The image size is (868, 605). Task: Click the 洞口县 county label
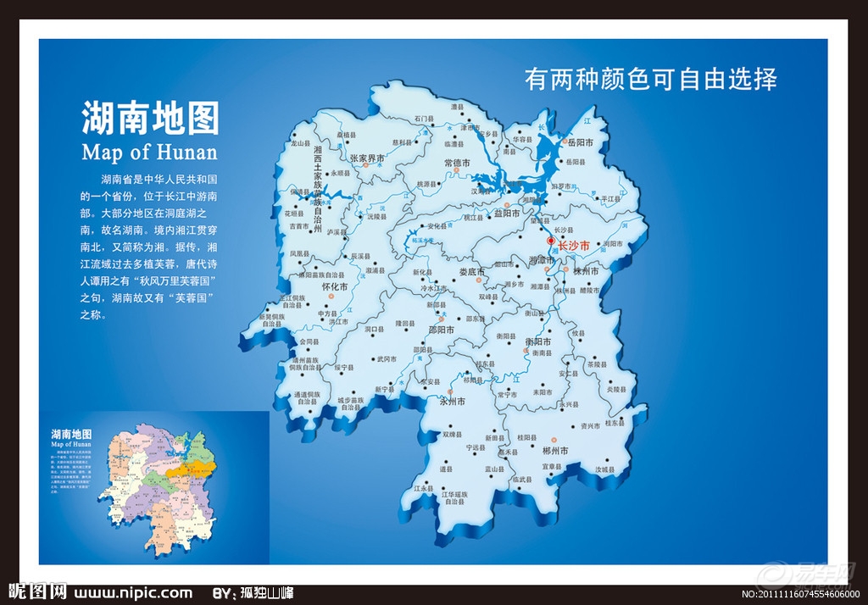tap(374, 329)
